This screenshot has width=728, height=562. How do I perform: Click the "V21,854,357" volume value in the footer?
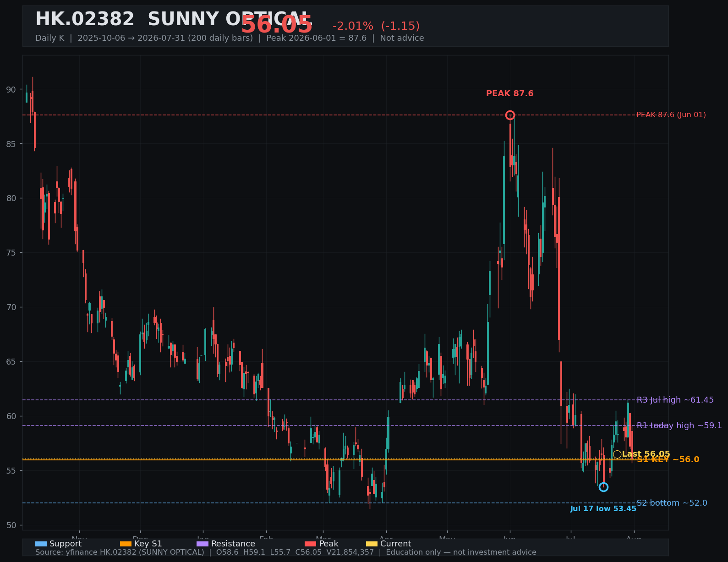[350, 552]
